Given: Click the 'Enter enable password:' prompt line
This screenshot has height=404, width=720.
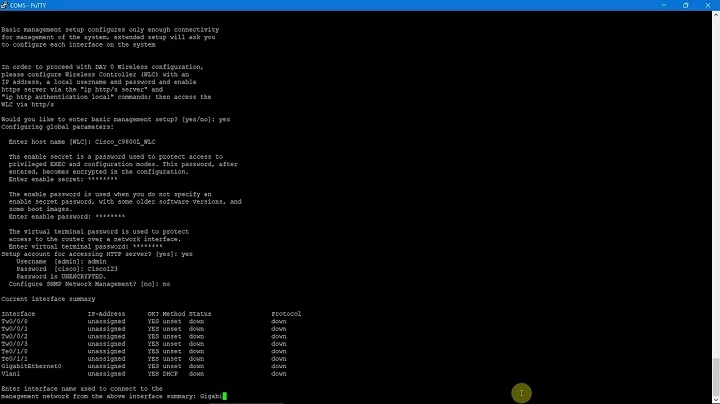Looking at the screenshot, I should click(67, 217).
